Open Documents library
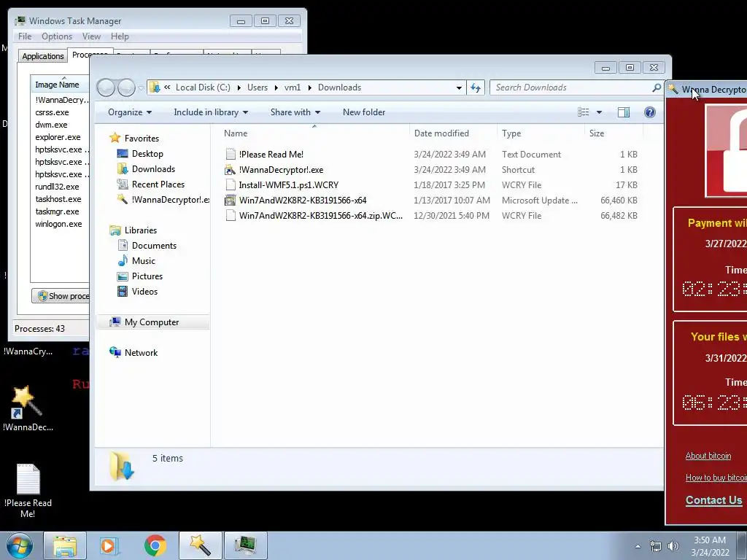747x560 pixels. coord(154,246)
